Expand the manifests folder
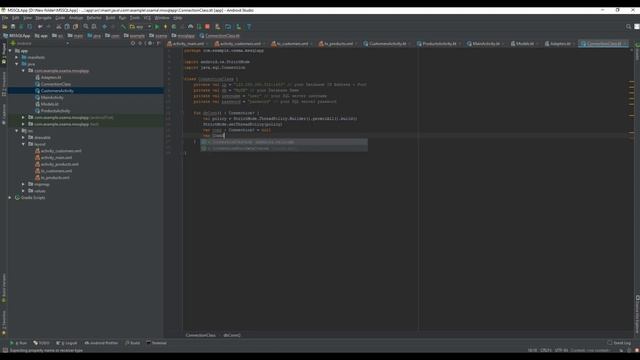This screenshot has height=360, width=640. coord(17,58)
